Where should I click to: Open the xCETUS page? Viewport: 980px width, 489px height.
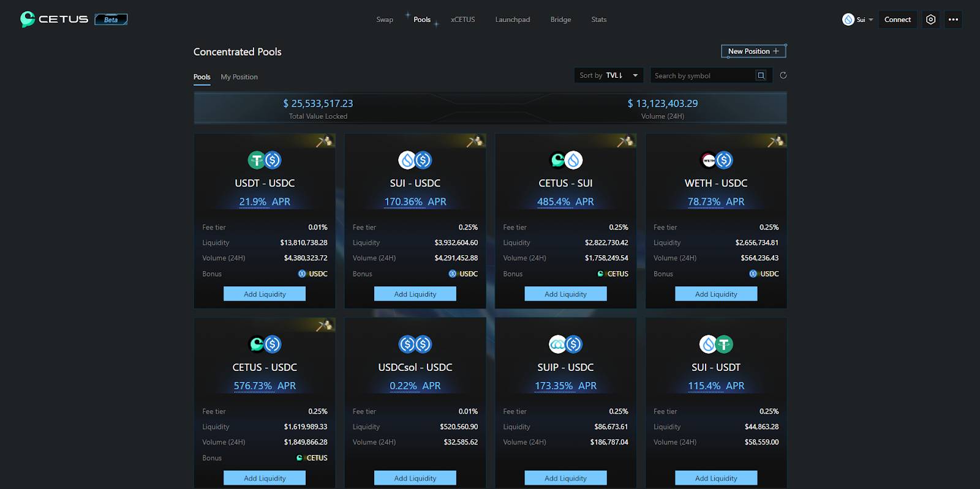(x=463, y=20)
